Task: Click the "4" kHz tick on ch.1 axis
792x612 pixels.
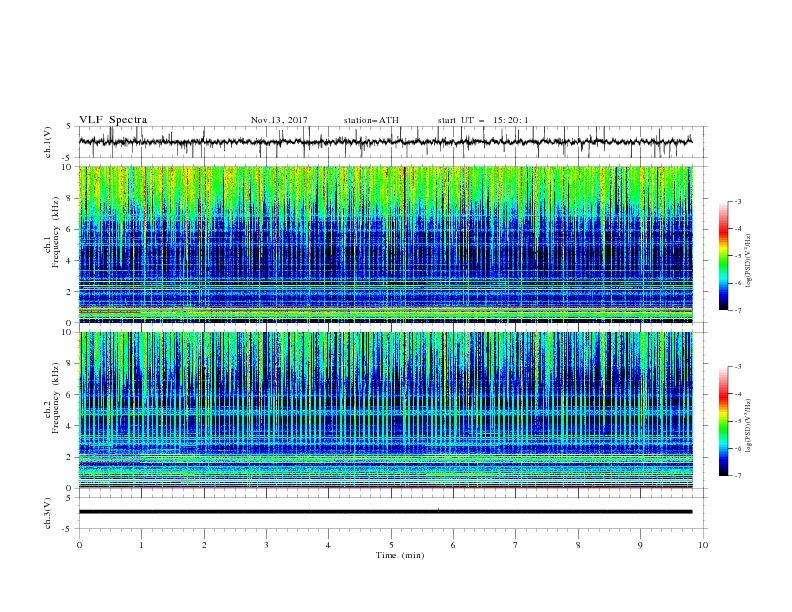Action: tap(71, 261)
